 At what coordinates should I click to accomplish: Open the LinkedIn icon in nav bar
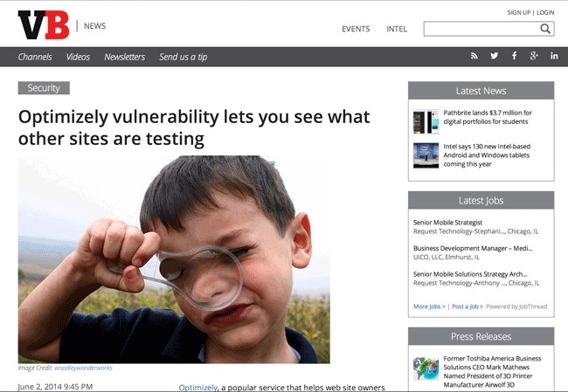tap(554, 56)
